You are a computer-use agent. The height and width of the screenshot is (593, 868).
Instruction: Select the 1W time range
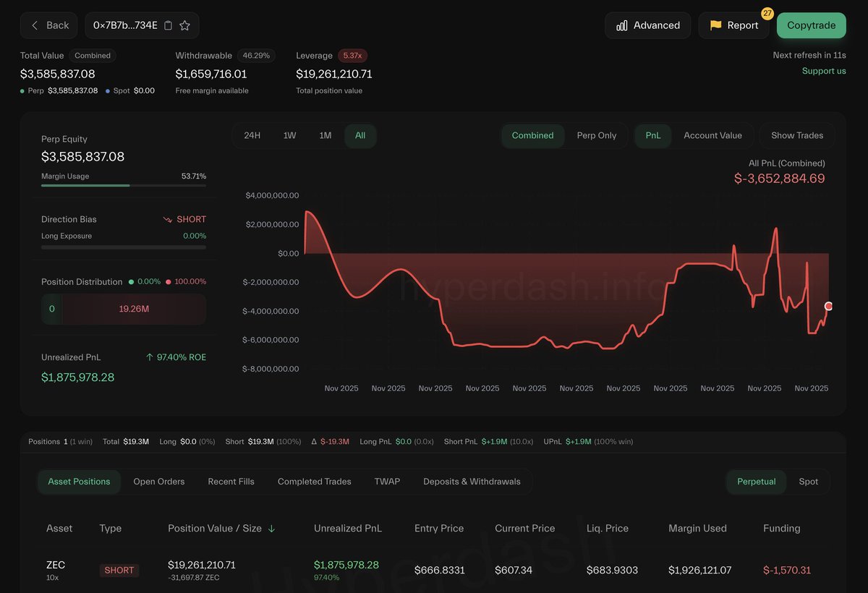(289, 135)
